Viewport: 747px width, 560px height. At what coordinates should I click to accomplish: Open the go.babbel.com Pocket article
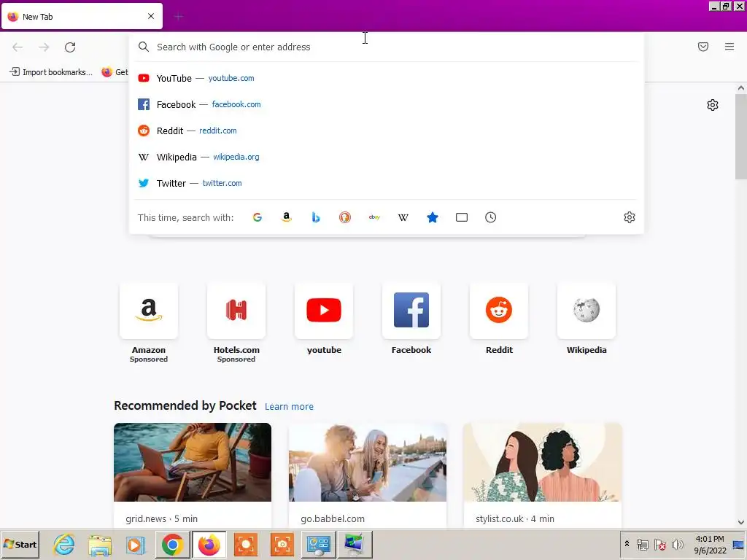(368, 475)
